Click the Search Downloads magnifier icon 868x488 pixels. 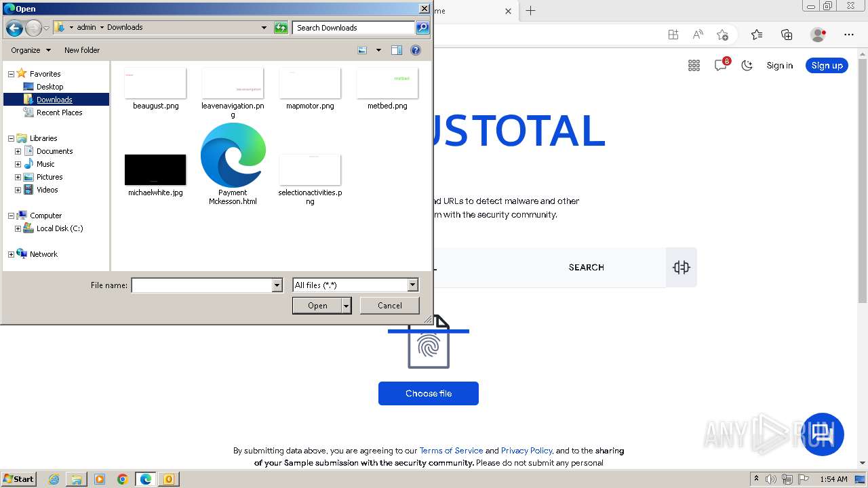(x=422, y=28)
